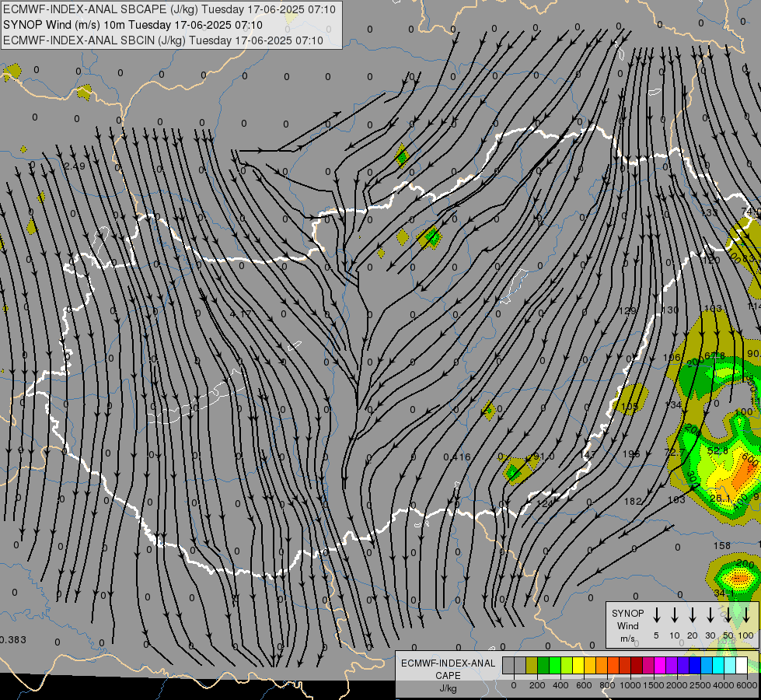Screen dimensions: 761x700
Task: Select the deep blue swatch in CAPE legend
Action: 694,665
